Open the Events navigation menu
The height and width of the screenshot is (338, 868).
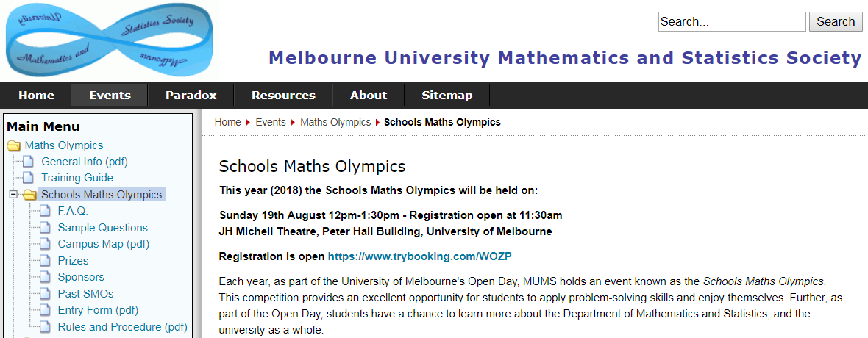coord(110,95)
